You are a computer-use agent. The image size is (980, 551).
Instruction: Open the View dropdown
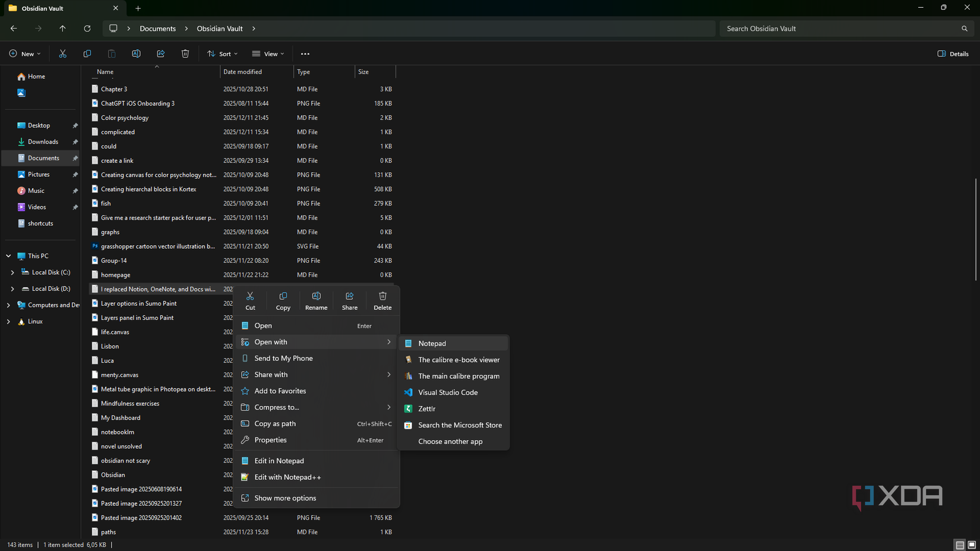(268, 53)
